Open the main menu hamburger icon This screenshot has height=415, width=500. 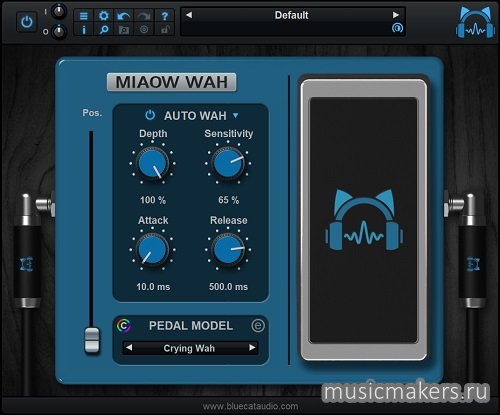pyautogui.click(x=84, y=16)
